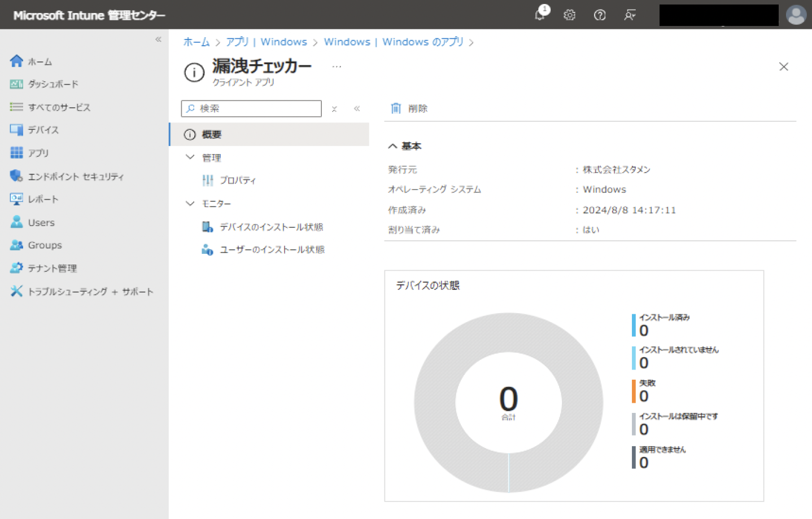The width and height of the screenshot is (812, 519).
Task: Click the donut chart total 0
Action: 508,399
